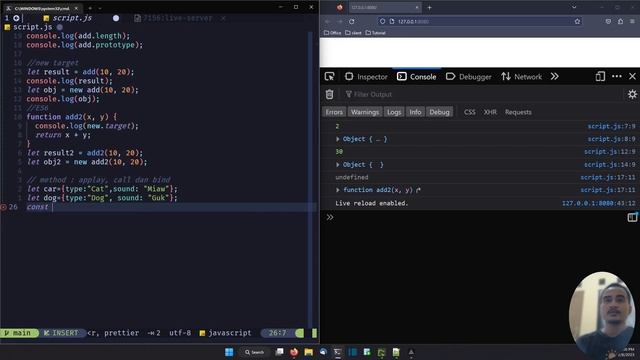Close the developer tools panel
This screenshot has width=640, height=360.
point(632,76)
